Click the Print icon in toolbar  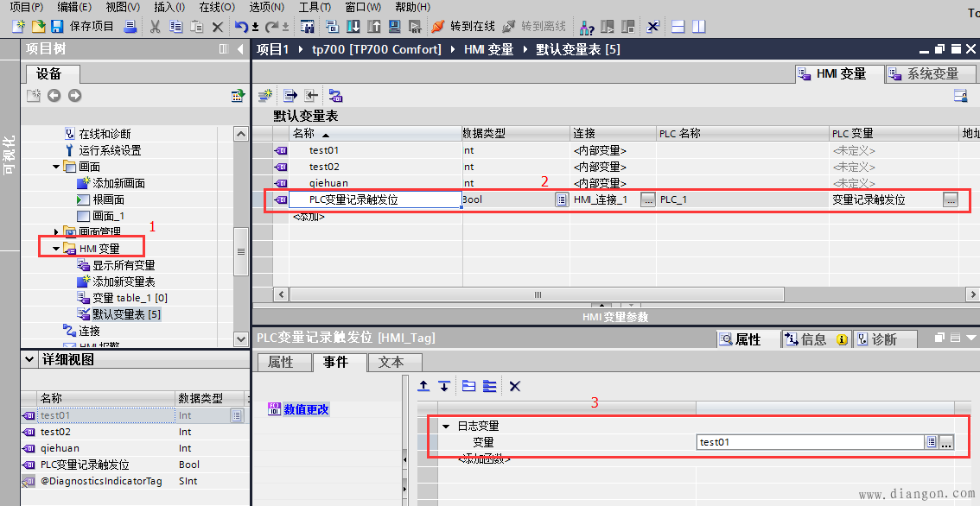tap(130, 26)
